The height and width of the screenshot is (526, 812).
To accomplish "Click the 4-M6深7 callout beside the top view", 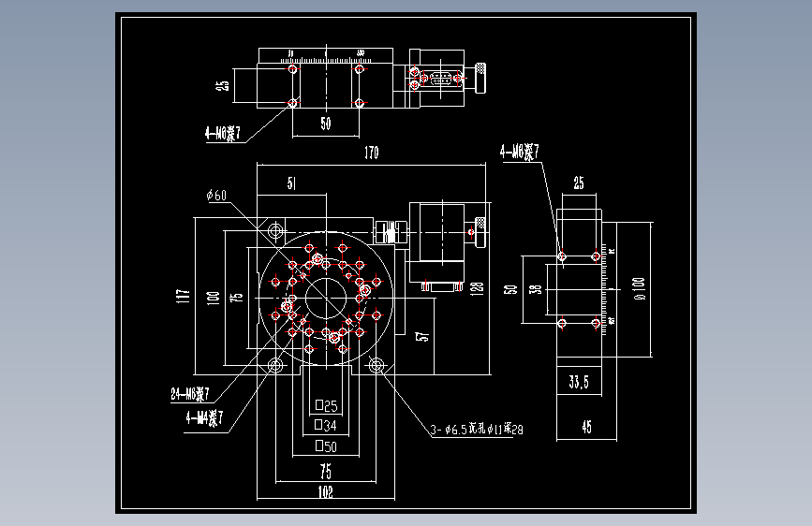I will (223, 133).
